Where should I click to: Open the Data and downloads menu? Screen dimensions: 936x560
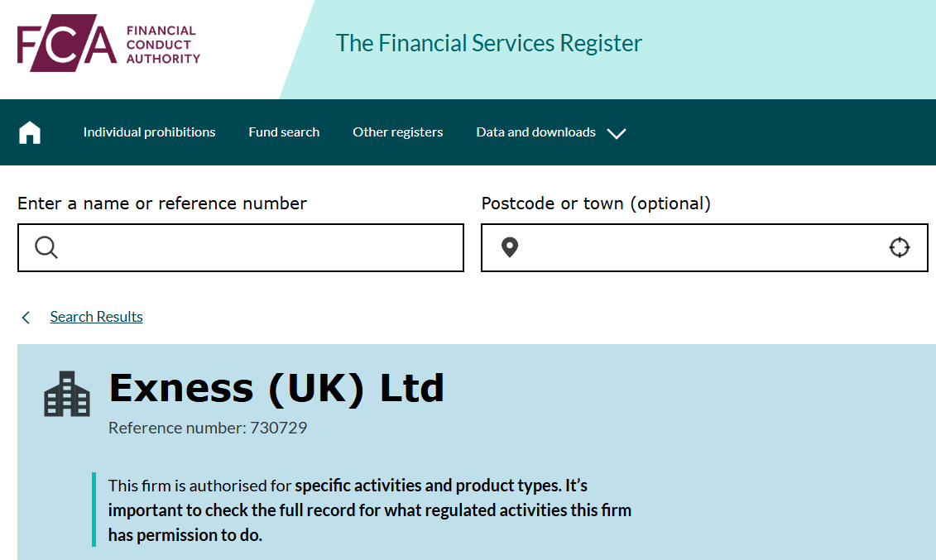coord(535,132)
